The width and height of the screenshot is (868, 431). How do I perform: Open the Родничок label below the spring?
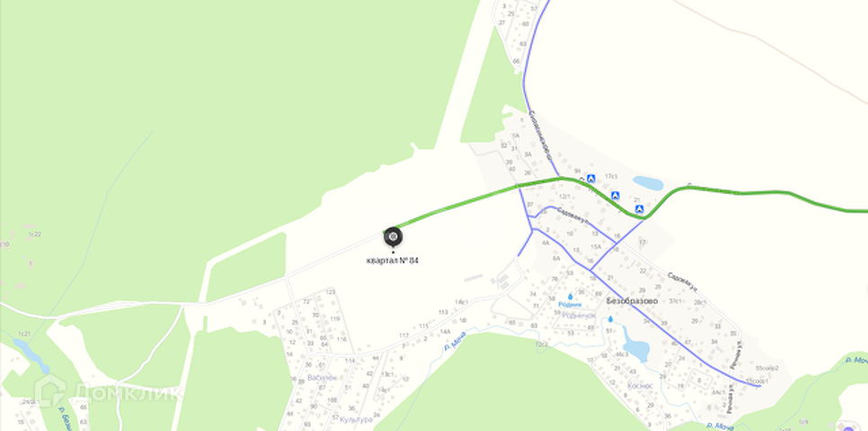(x=579, y=315)
